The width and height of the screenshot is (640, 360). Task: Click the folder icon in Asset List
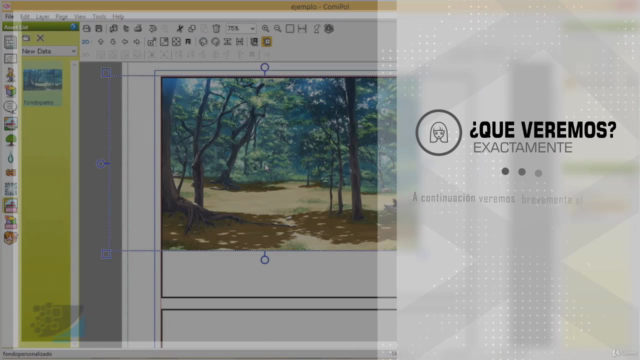(x=27, y=38)
